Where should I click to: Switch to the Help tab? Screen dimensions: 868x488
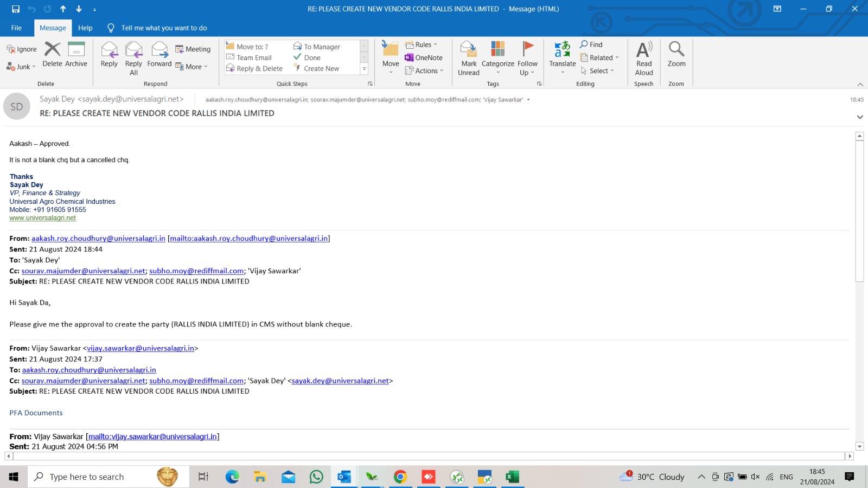point(85,28)
